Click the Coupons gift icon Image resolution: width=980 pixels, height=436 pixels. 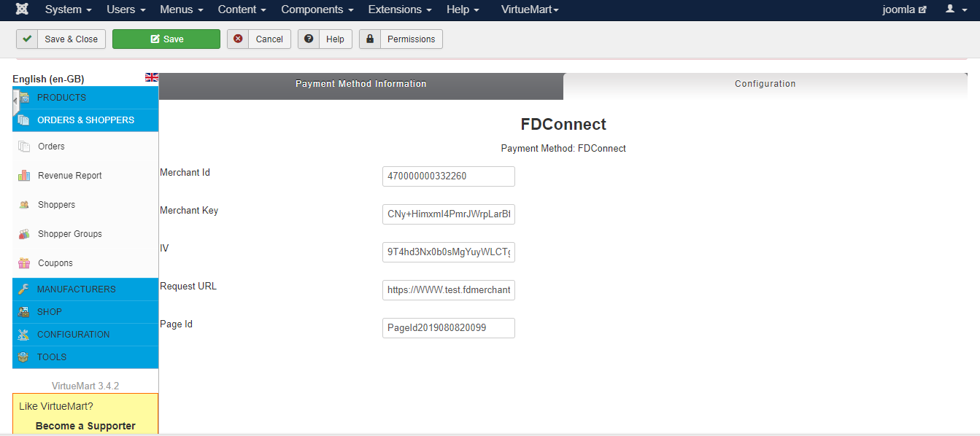24,263
